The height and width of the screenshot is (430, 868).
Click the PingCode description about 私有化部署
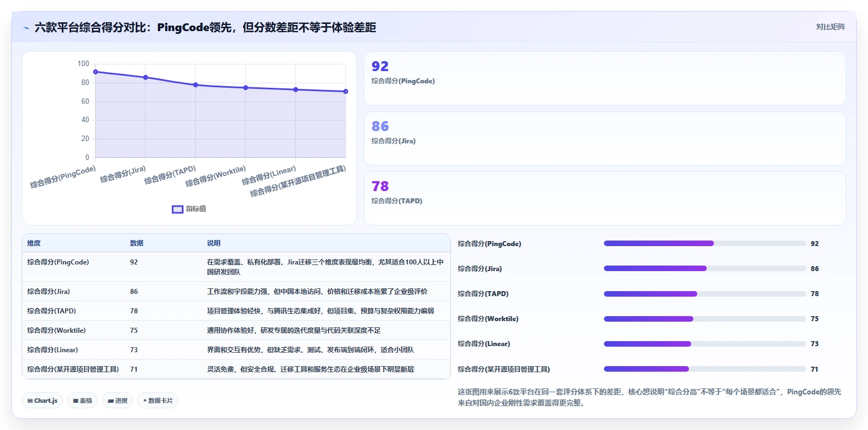[325, 267]
